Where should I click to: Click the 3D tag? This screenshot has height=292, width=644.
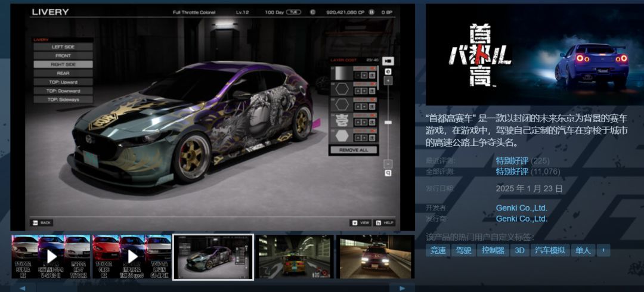click(519, 250)
